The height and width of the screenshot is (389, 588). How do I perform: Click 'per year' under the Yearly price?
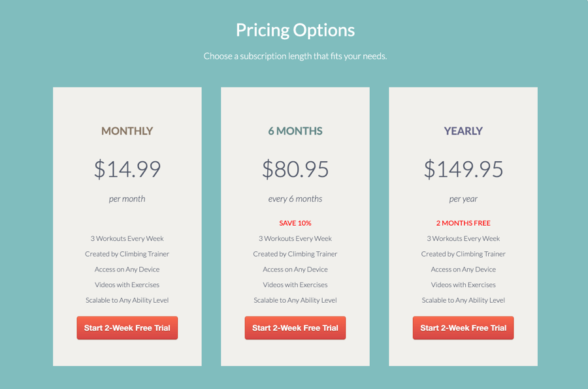pyautogui.click(x=463, y=199)
